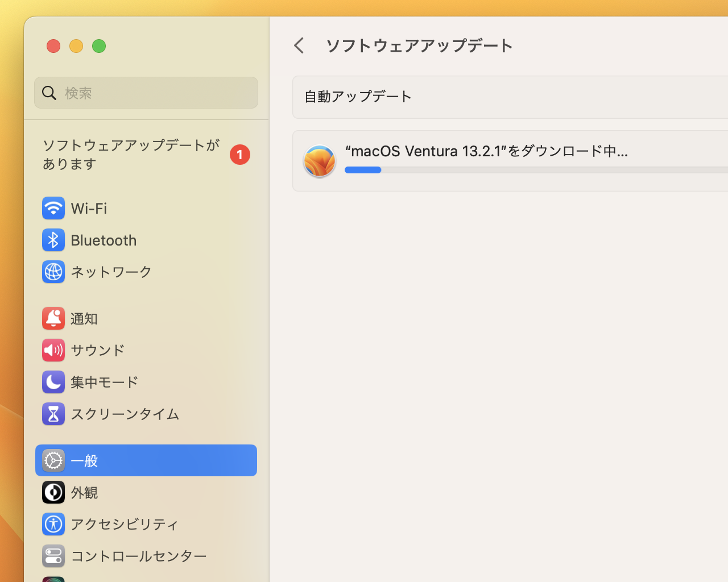Screen dimensions: 728x582
Task: Click inside the 検索 search field
Action: coord(146,93)
